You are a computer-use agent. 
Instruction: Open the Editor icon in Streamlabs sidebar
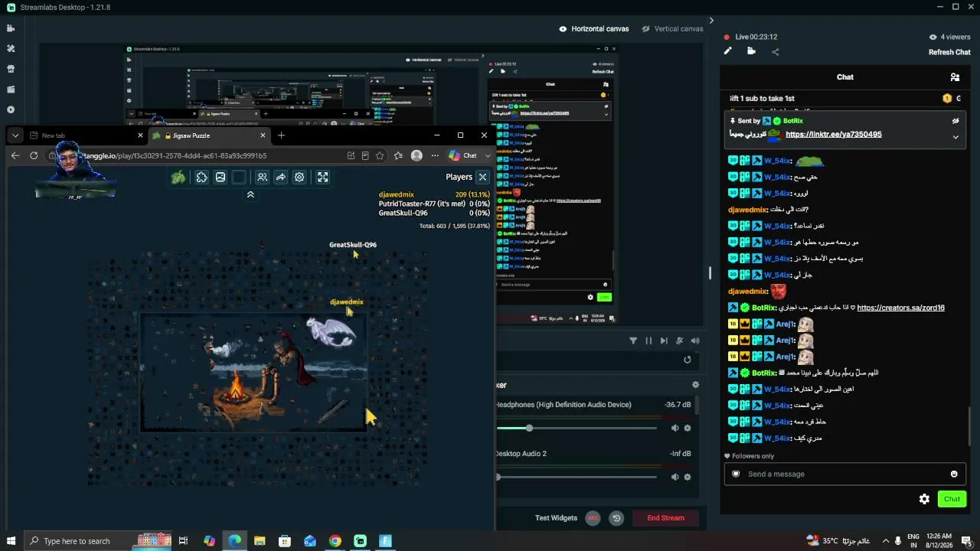[11, 28]
